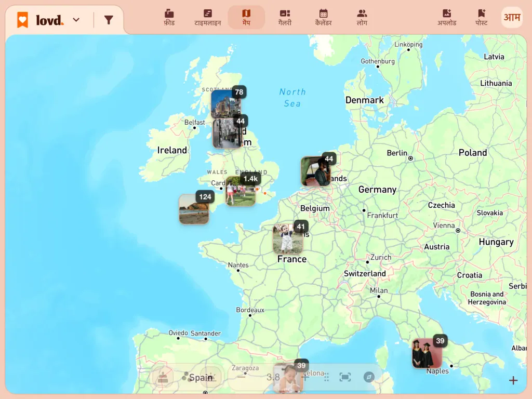Switch to the फ़ीड tab

(169, 17)
